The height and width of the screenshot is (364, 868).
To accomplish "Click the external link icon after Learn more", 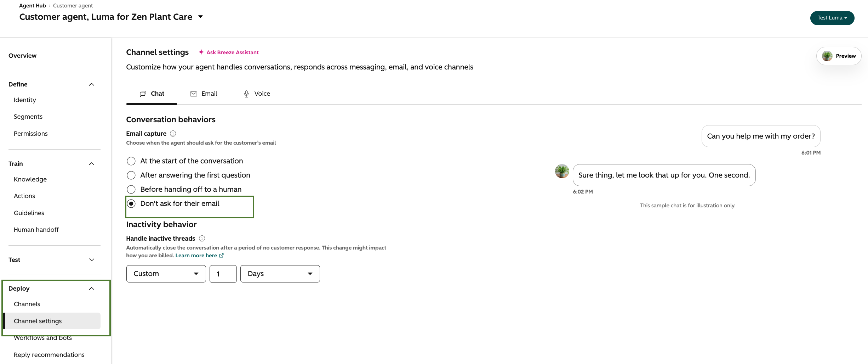I will [222, 256].
